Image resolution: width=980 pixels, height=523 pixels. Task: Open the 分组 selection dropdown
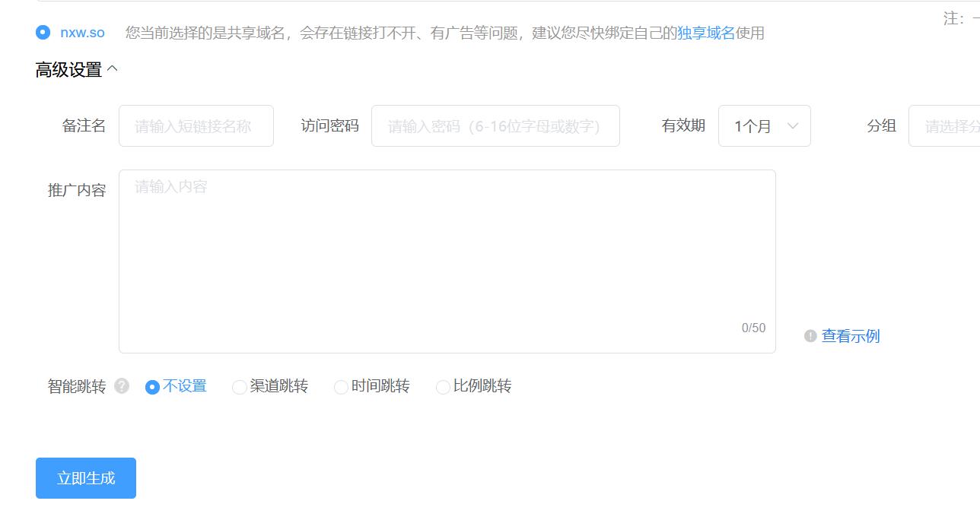tap(947, 125)
